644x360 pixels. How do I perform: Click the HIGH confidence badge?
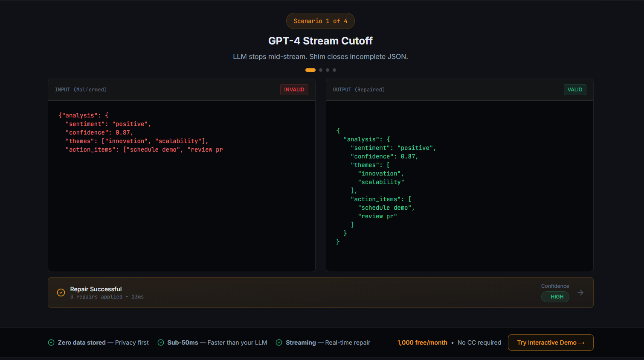tap(555, 296)
